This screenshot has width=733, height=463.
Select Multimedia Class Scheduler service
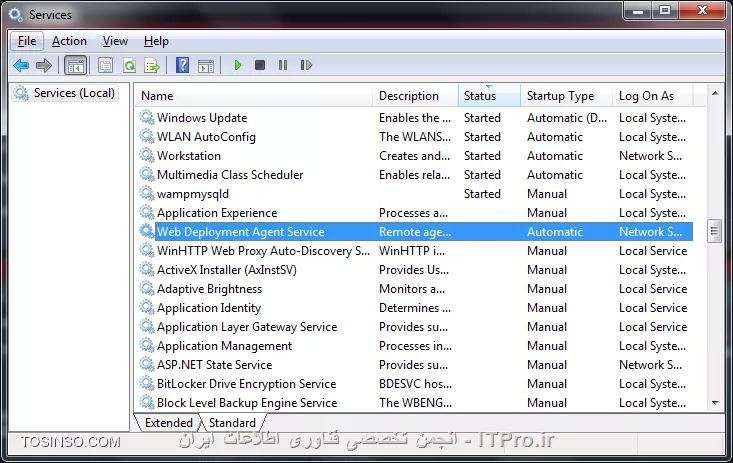(x=414, y=174)
